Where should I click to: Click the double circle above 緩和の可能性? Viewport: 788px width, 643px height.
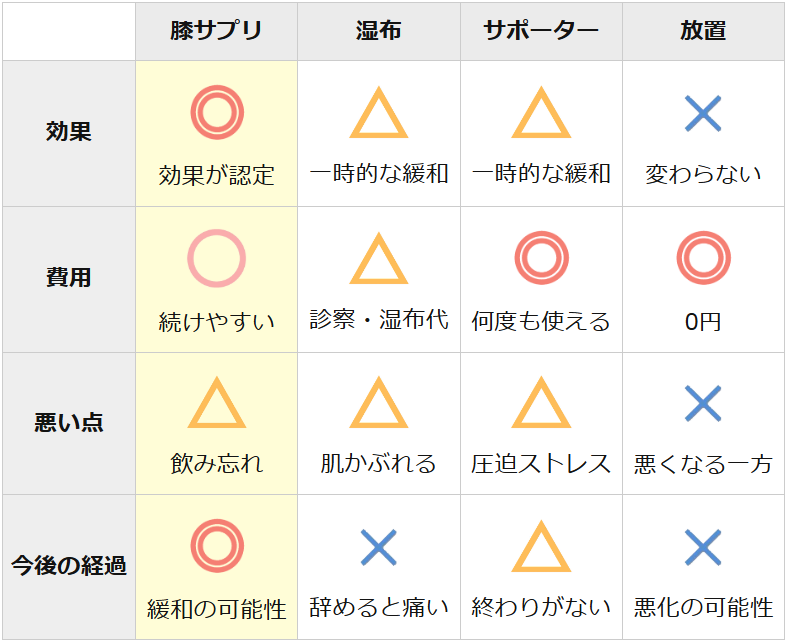tap(217, 547)
